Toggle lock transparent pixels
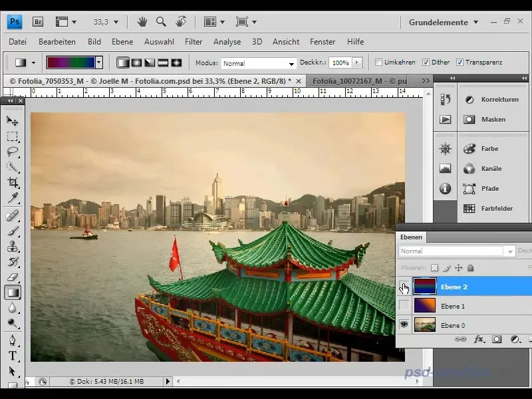Screen dimensions: 532x399 [434, 268]
